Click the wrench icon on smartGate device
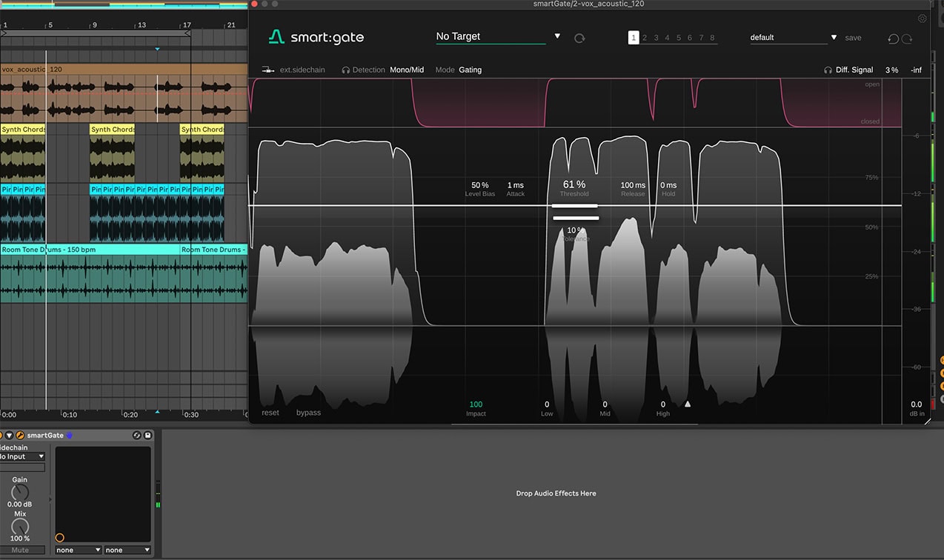Image resolution: width=944 pixels, height=560 pixels. (x=20, y=436)
